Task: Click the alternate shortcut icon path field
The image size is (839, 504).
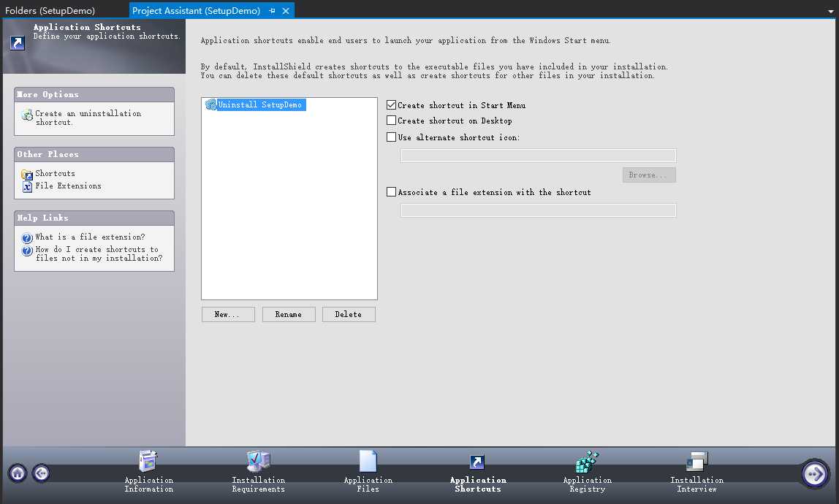Action: click(x=539, y=156)
